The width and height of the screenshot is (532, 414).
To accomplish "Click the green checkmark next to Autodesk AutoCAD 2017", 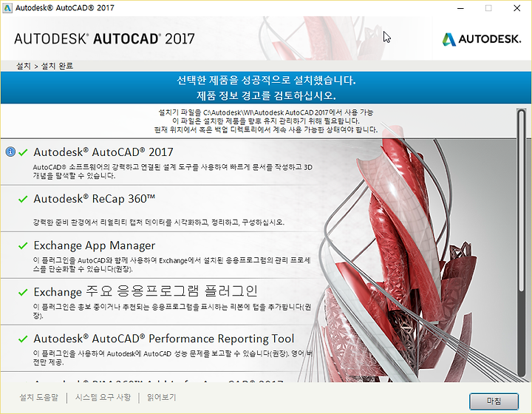I will coord(23,152).
